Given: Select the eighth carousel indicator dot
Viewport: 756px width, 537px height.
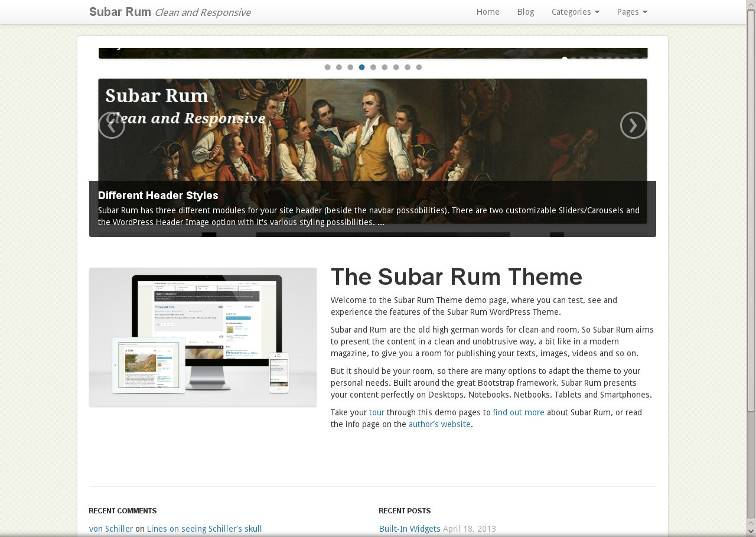Looking at the screenshot, I should (408, 67).
